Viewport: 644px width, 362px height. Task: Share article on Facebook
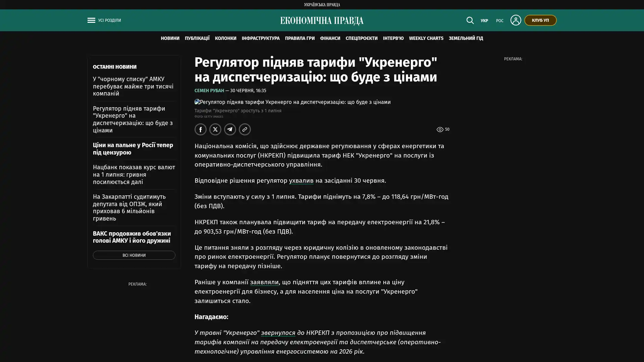(x=201, y=129)
